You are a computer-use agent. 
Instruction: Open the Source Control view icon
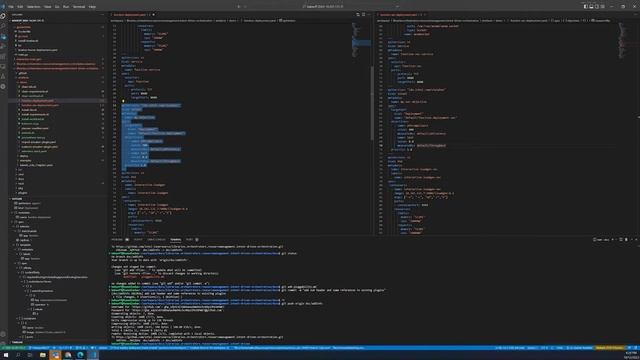pos(3,37)
